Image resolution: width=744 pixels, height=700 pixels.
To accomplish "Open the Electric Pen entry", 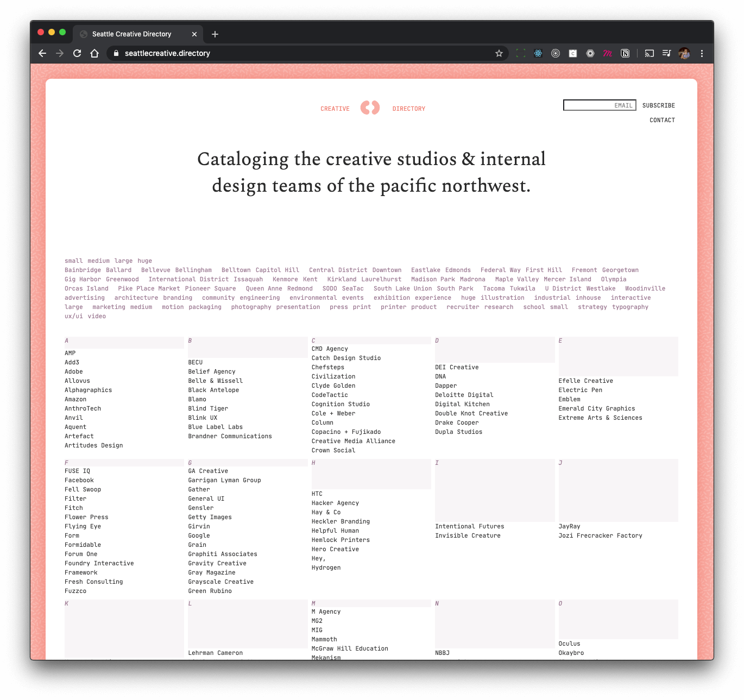I will (x=580, y=390).
